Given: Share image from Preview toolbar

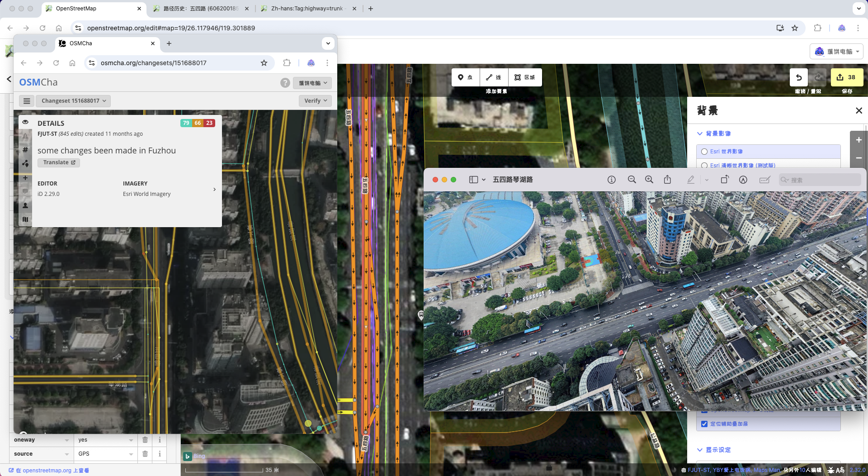Looking at the screenshot, I should pyautogui.click(x=667, y=180).
